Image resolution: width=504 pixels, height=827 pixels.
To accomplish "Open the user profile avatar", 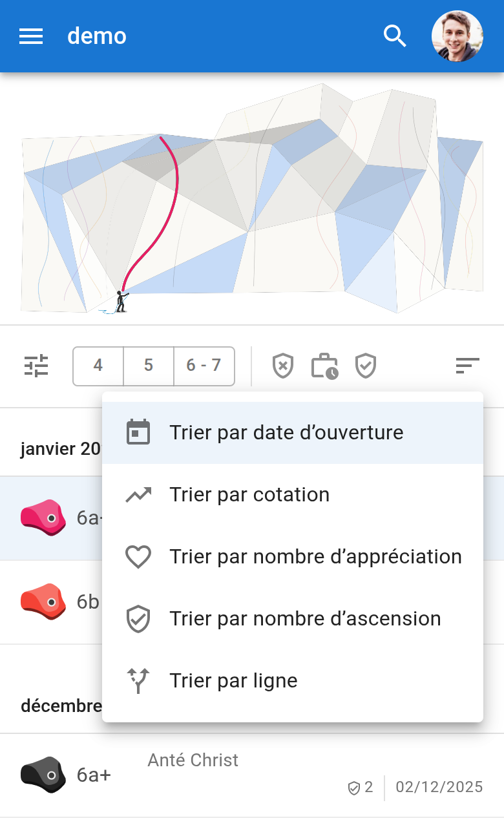I will pyautogui.click(x=457, y=36).
